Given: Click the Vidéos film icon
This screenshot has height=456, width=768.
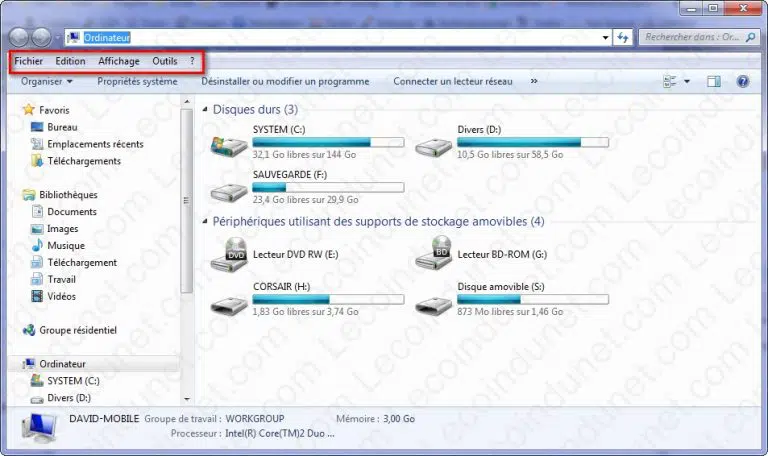Looking at the screenshot, I should click(37, 296).
